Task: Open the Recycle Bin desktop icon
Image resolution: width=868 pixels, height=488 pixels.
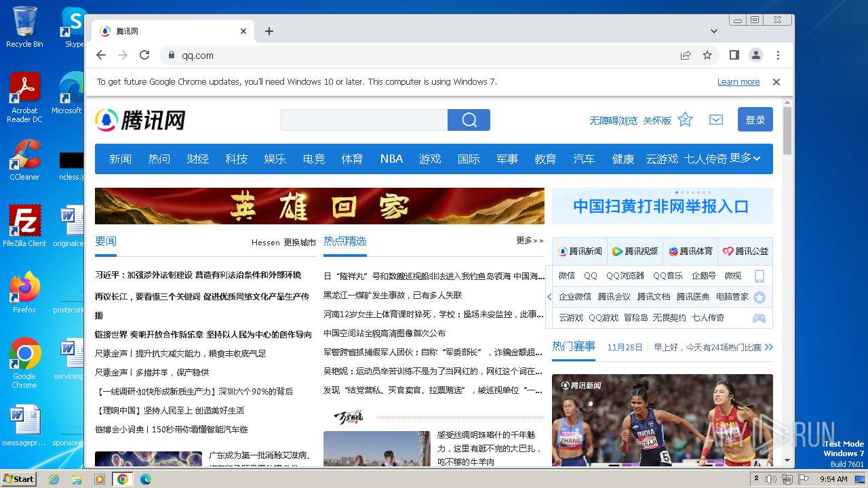Action: tap(24, 27)
